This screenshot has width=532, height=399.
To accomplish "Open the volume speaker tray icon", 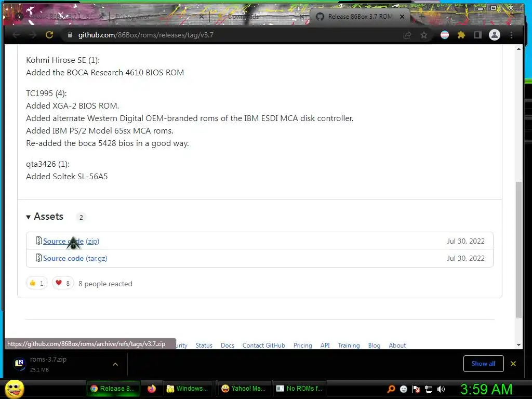I will tap(441, 389).
